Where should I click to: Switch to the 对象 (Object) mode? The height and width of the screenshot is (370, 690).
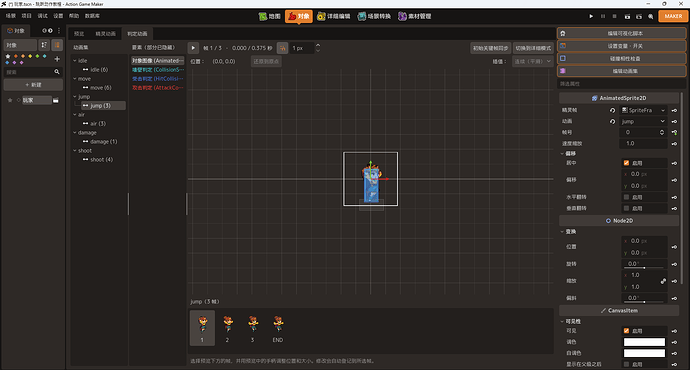click(x=299, y=16)
